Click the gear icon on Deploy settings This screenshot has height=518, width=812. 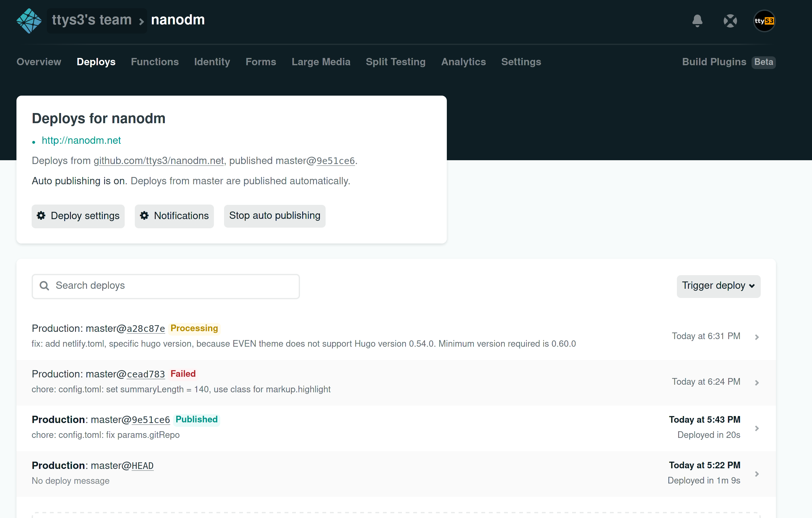tap(41, 216)
